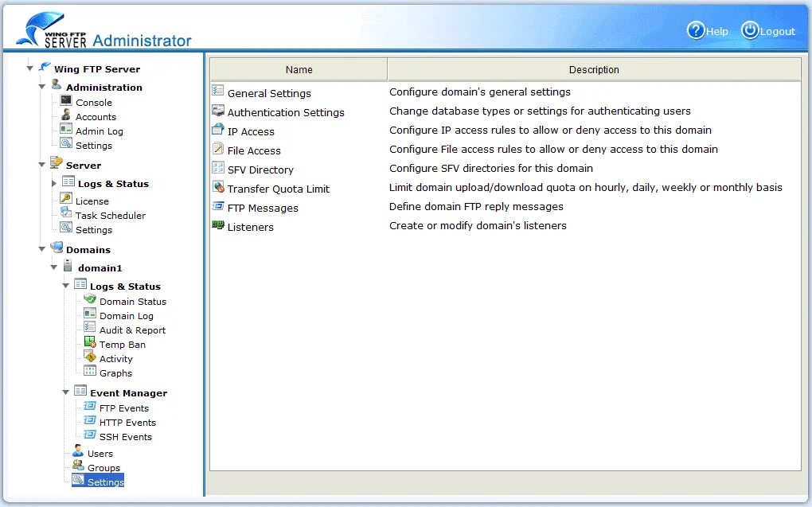
Task: Collapse the Wing FTP Server root node
Action: 30,68
